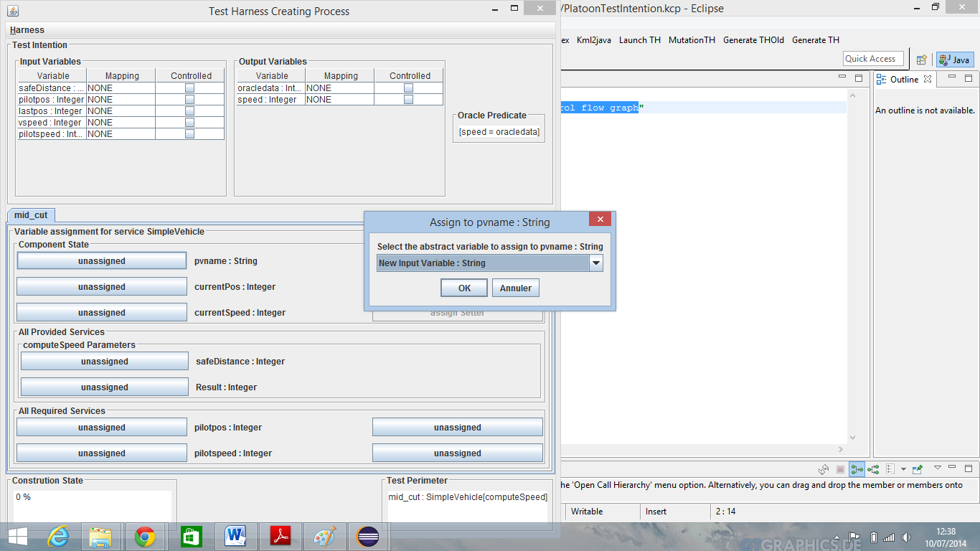This screenshot has height=551, width=980.
Task: Open Chrome from the taskbar
Action: (x=145, y=536)
